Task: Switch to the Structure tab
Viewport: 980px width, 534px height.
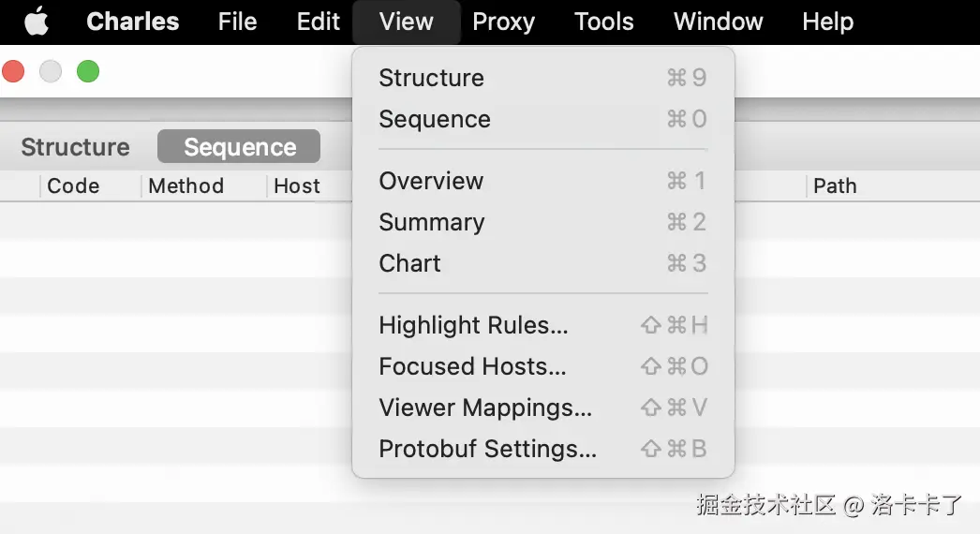Action: (76, 147)
